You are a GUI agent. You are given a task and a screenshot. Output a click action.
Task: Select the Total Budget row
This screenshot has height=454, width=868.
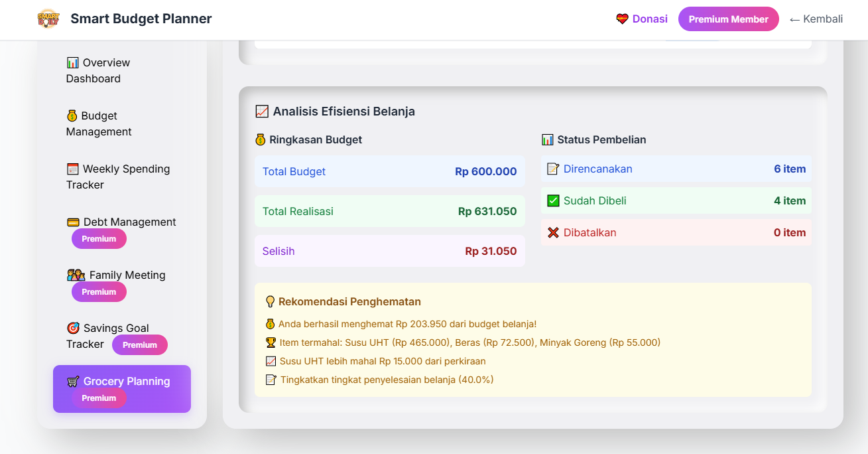click(389, 171)
